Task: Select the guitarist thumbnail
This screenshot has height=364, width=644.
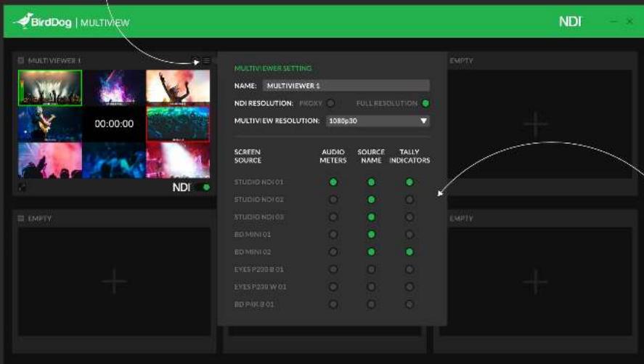Action: pos(50,124)
